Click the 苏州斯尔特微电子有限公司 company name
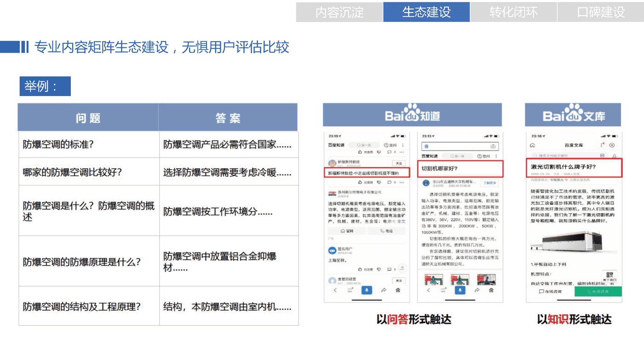644x362 pixels. pos(359,192)
